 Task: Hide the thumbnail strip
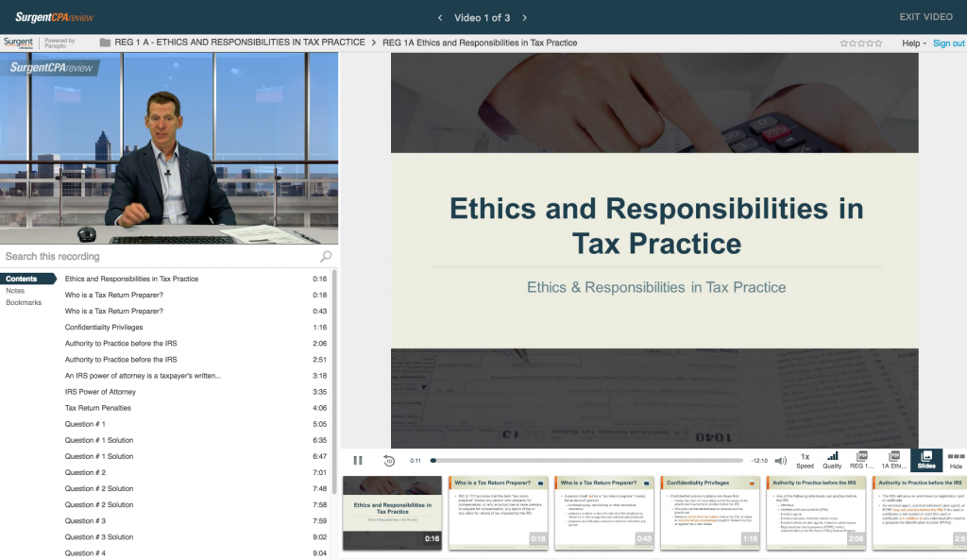[x=956, y=460]
